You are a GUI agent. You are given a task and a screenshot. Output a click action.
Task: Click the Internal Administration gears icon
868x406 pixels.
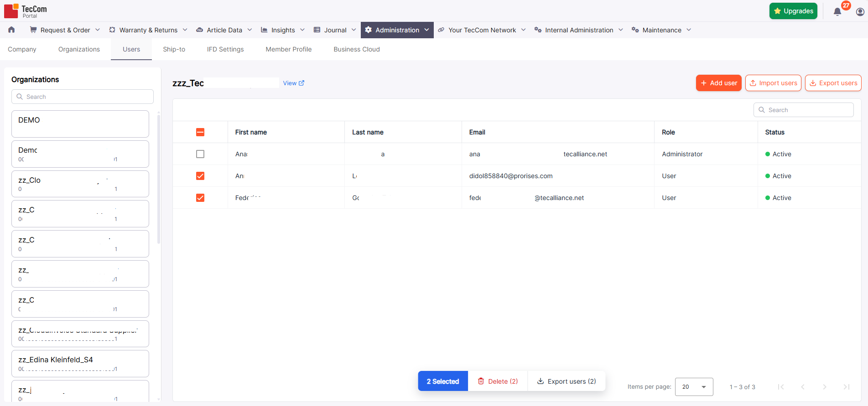538,30
